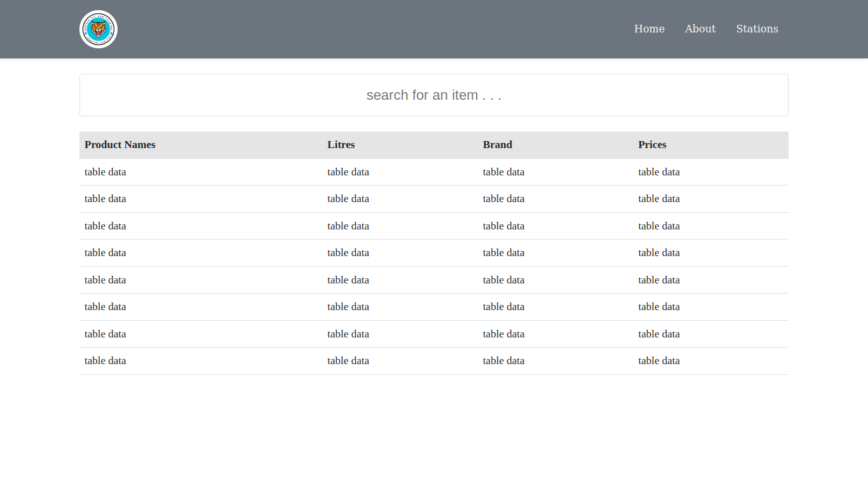The height and width of the screenshot is (488, 868).
Task: Click fourth row's Prices cell
Action: [659, 253]
